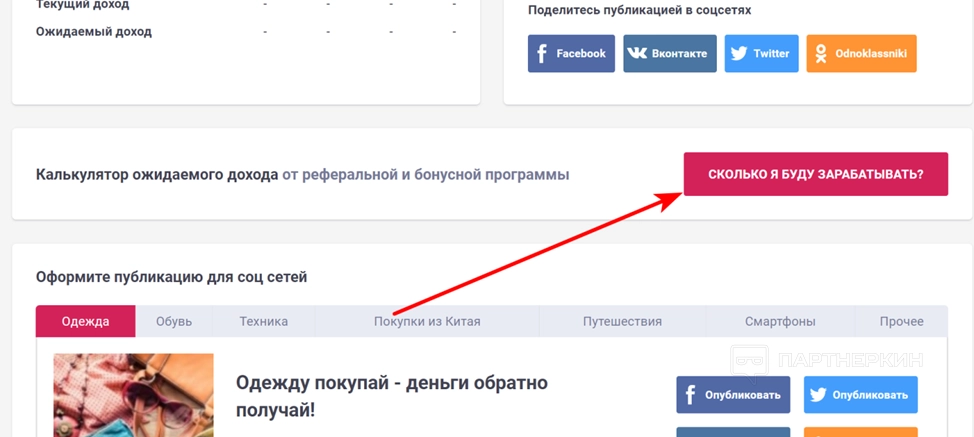Click the от реферальной и бонусной программы text
974x437 pixels.
(x=426, y=175)
